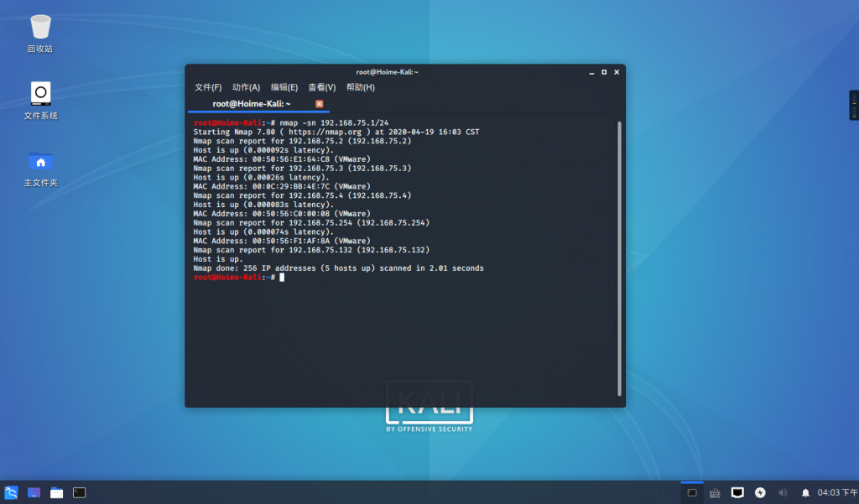859x504 pixels.
Task: Click the 'Starting Nmap 7.80' line
Action: [x=336, y=132]
